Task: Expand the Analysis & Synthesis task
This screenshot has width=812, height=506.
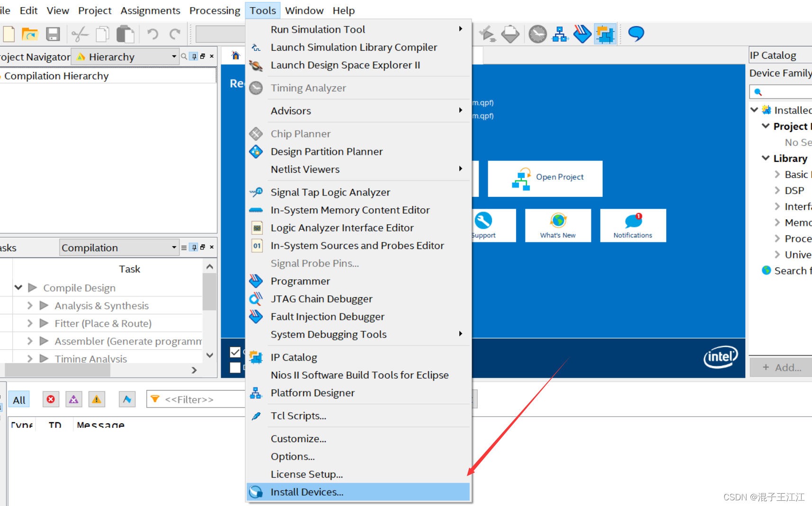Action: click(30, 305)
